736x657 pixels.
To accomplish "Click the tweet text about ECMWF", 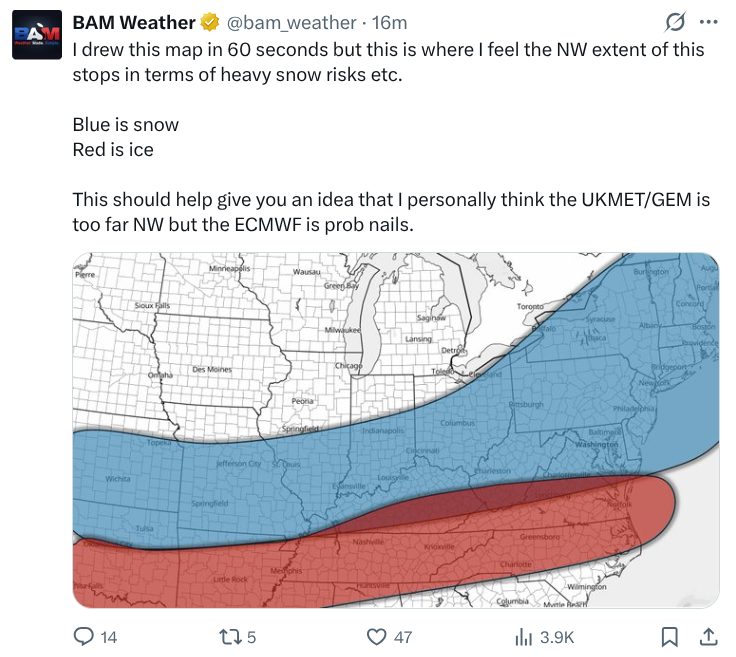I will pos(390,212).
